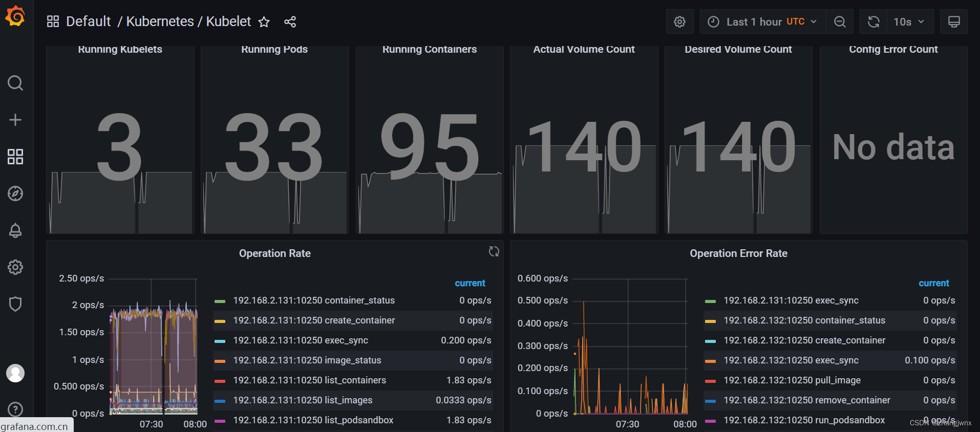
Task: Toggle 192.168.2.132:10250 container_status error series
Action: [x=804, y=320]
